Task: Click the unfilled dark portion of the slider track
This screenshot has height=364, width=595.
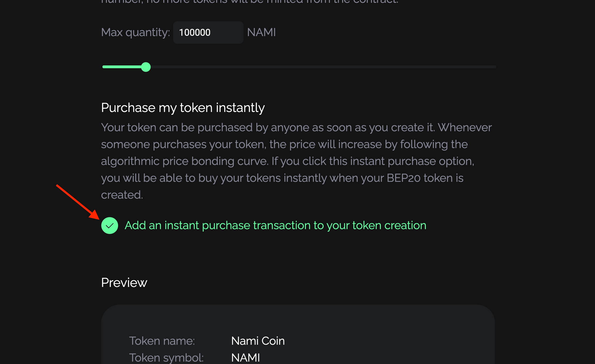Action: pos(323,67)
